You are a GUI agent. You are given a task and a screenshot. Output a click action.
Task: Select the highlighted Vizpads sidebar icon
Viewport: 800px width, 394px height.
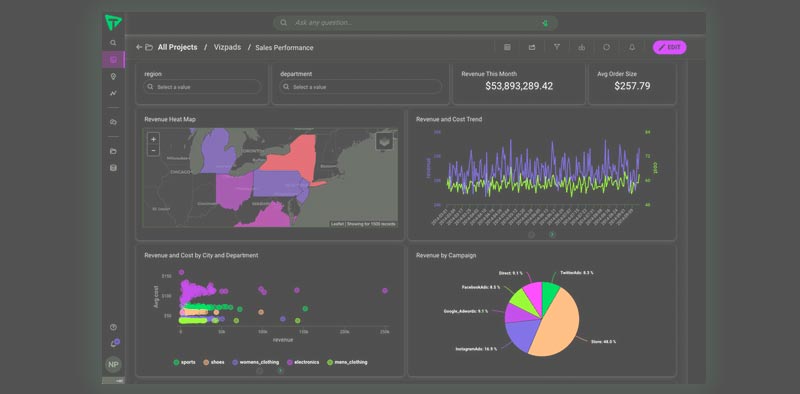tap(113, 60)
